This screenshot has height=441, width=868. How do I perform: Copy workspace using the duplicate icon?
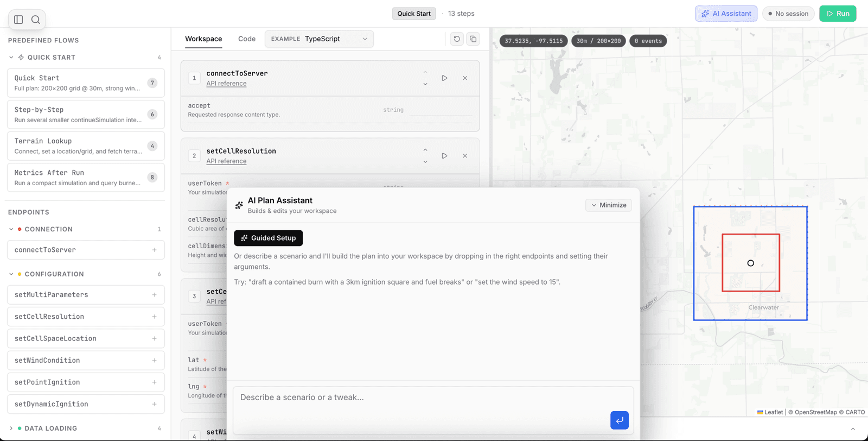pyautogui.click(x=473, y=39)
